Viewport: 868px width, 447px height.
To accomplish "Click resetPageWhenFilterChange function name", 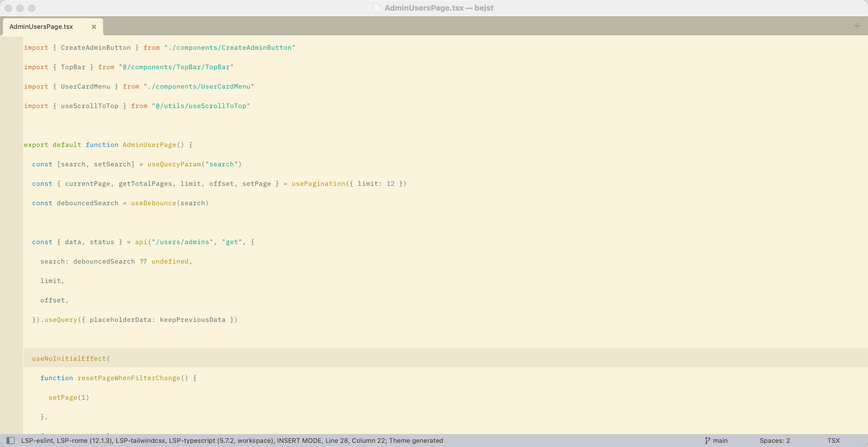I will [x=129, y=378].
